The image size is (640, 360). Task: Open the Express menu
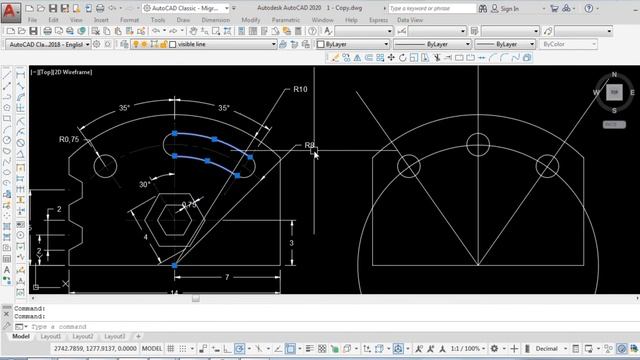coord(378,20)
